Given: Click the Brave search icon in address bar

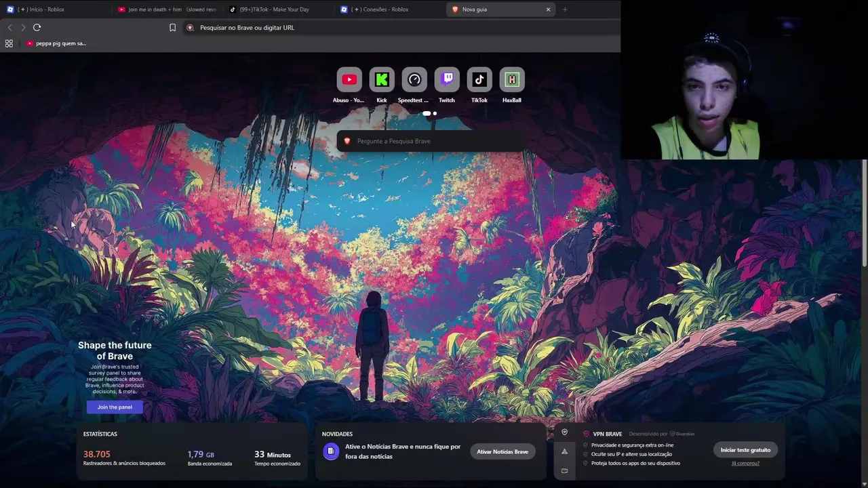Looking at the screenshot, I should coord(190,28).
